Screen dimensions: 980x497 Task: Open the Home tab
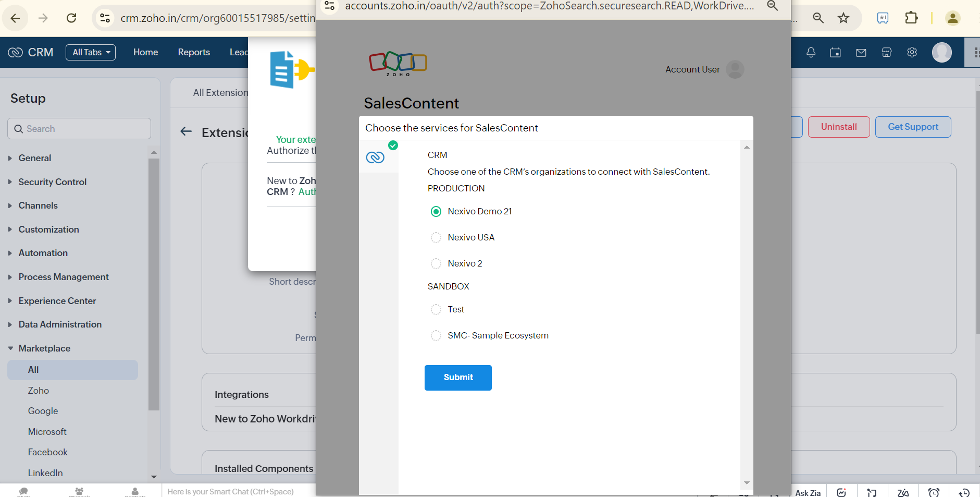(145, 52)
